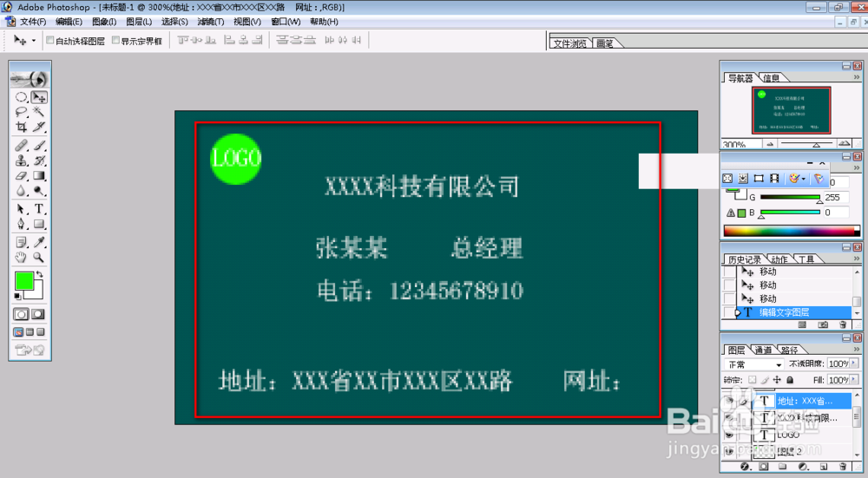Click the color spectrum ramp bar
Image resolution: width=868 pixels, height=478 pixels.
pos(792,232)
